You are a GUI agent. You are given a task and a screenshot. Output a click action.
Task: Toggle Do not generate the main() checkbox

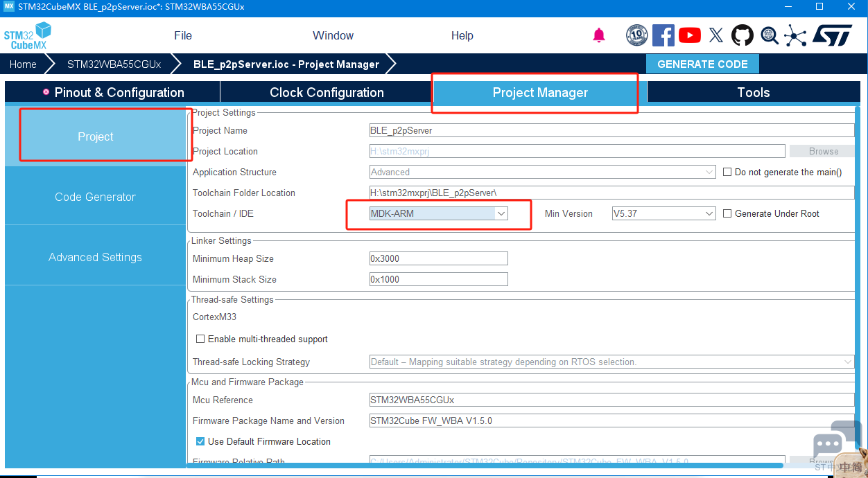(727, 172)
